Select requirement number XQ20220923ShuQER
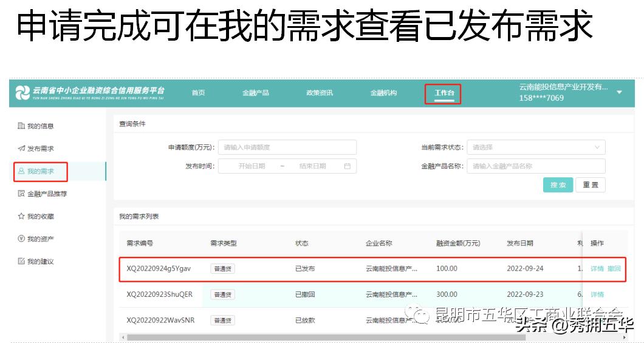644x343 pixels. click(x=159, y=294)
